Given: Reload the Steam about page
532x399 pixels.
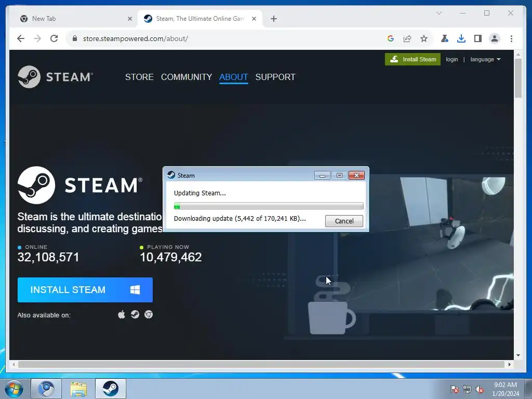Looking at the screenshot, I should [x=54, y=38].
